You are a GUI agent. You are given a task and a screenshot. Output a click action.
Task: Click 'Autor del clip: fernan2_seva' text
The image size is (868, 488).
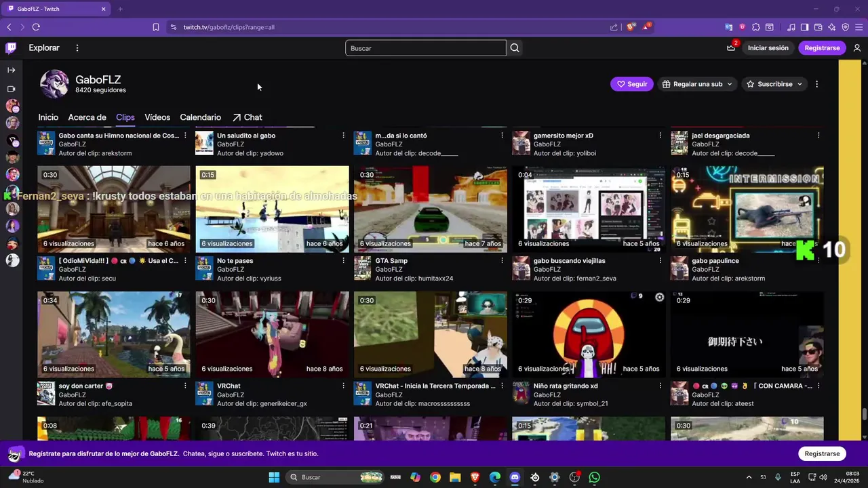[x=575, y=279]
